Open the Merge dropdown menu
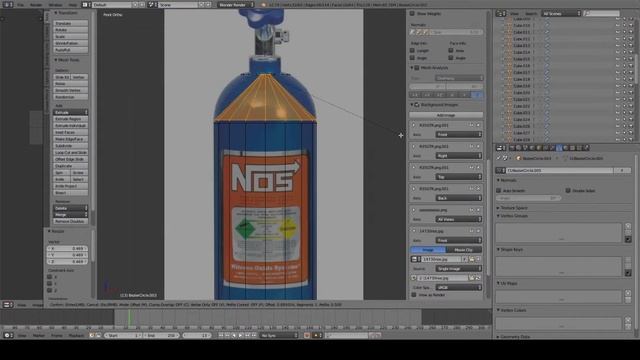Image resolution: width=640 pixels, height=360 pixels. point(71,215)
